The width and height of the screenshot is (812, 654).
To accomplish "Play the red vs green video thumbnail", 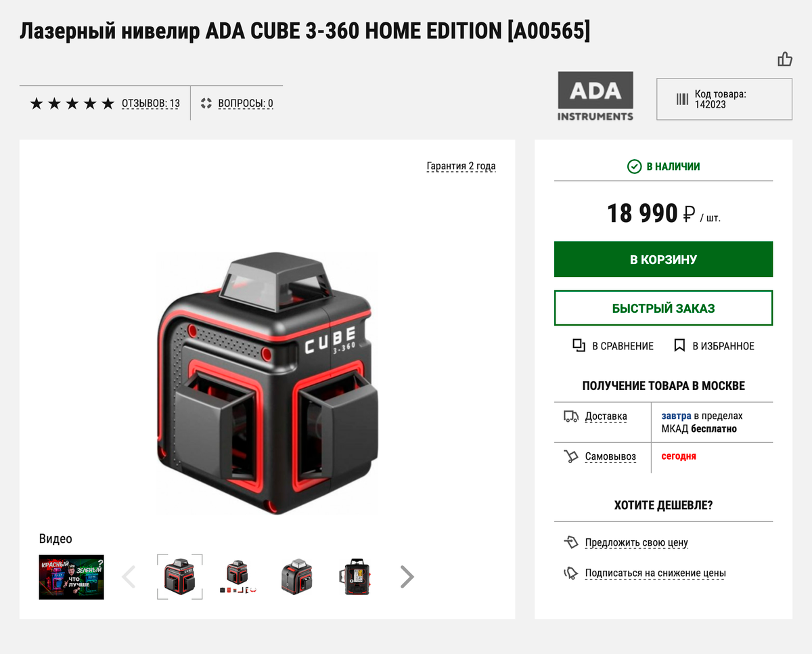I will pyautogui.click(x=72, y=577).
